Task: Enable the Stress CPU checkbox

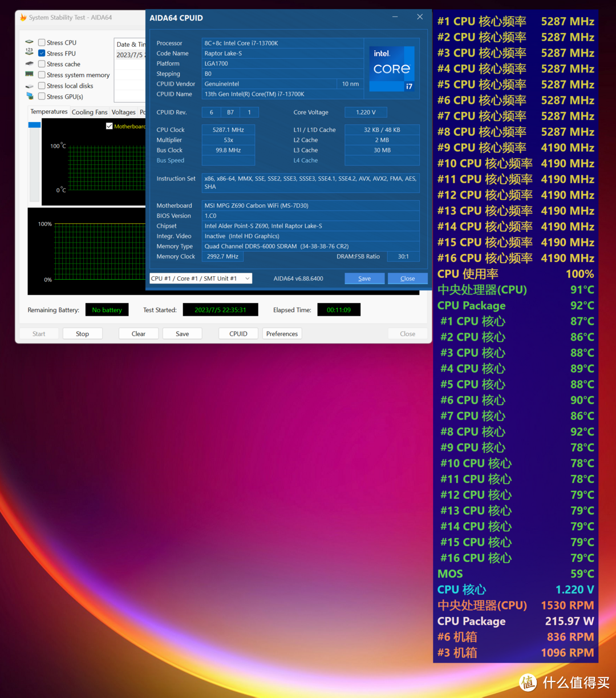Action: click(42, 42)
